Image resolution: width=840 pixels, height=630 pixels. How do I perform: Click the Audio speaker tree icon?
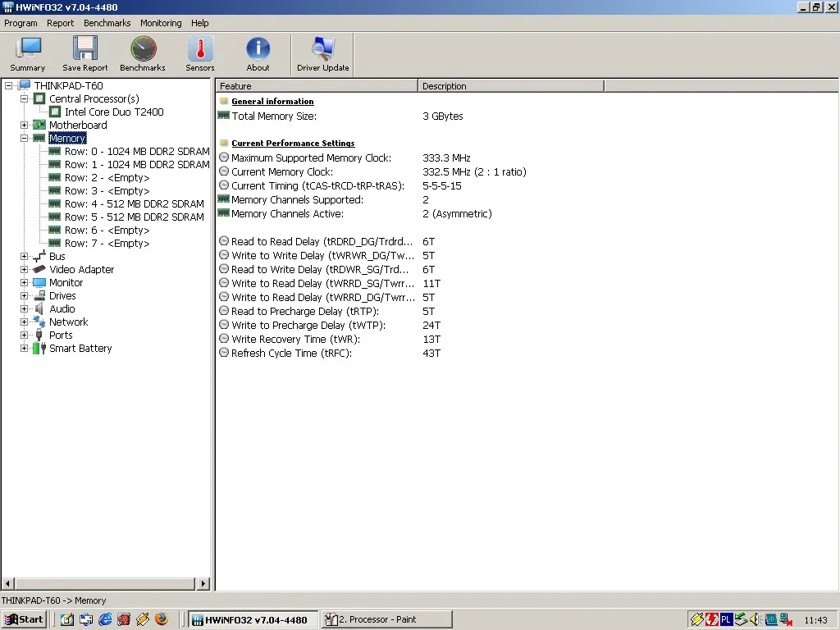39,308
